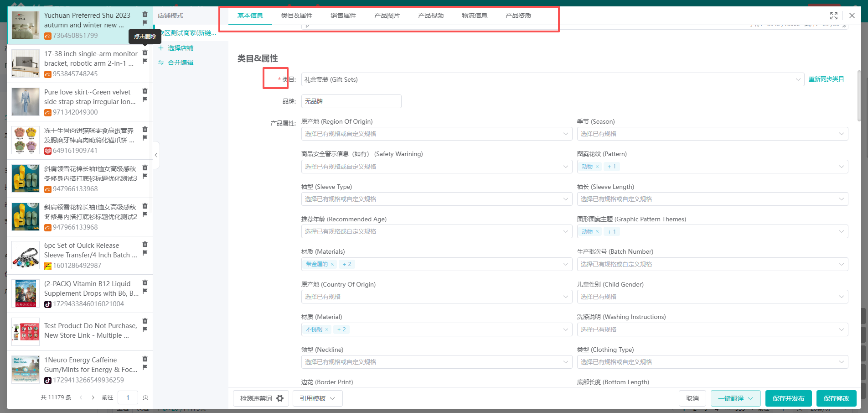Switch to the 物流信息 tab
This screenshot has width=868, height=413.
click(x=475, y=16)
